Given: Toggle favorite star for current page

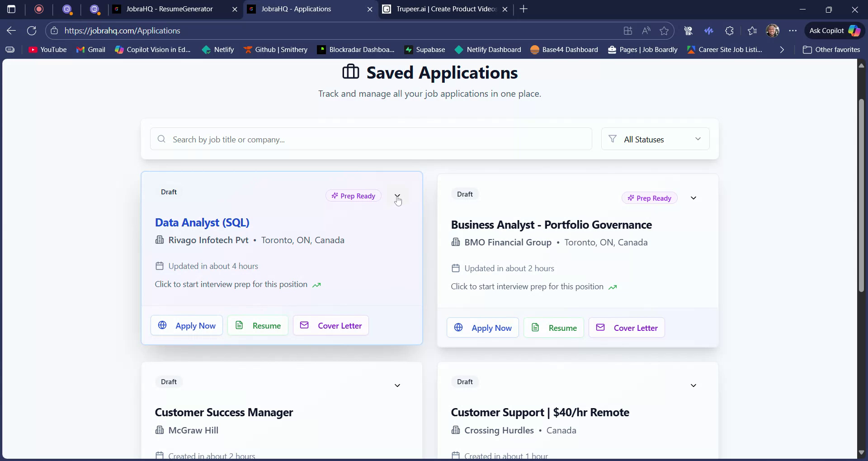Looking at the screenshot, I should click(664, 30).
